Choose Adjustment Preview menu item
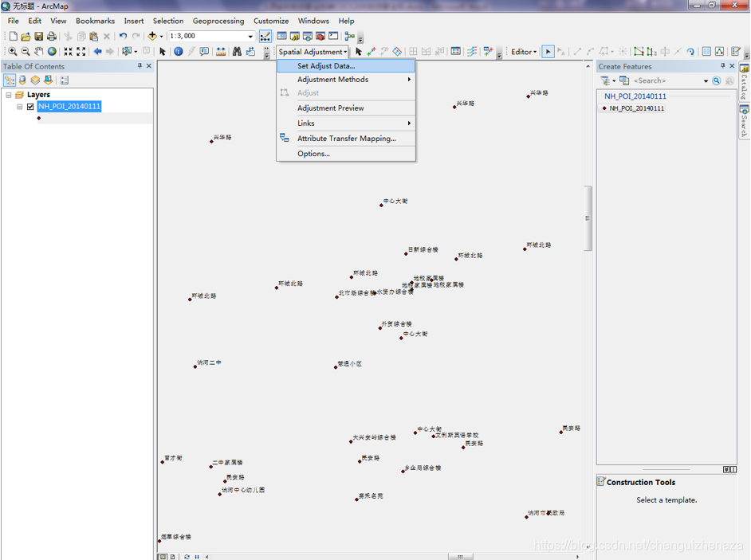The height and width of the screenshot is (560, 751). tap(346, 108)
